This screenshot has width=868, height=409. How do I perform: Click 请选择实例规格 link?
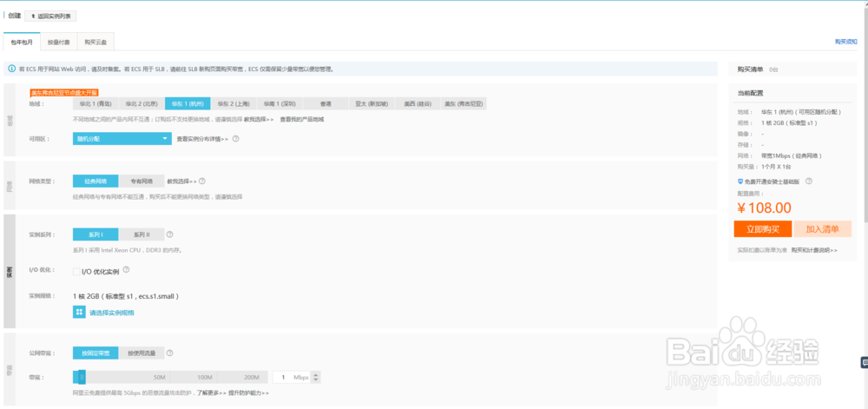pos(112,313)
